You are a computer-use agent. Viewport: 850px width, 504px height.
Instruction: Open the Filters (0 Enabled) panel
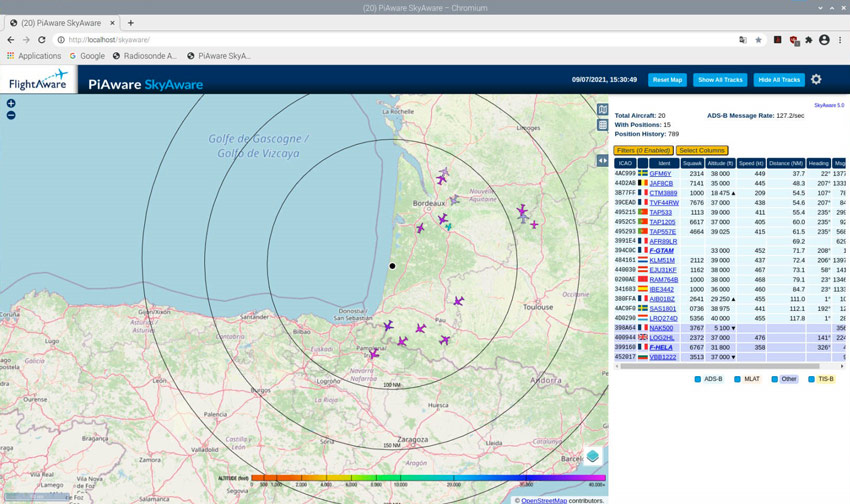(643, 150)
